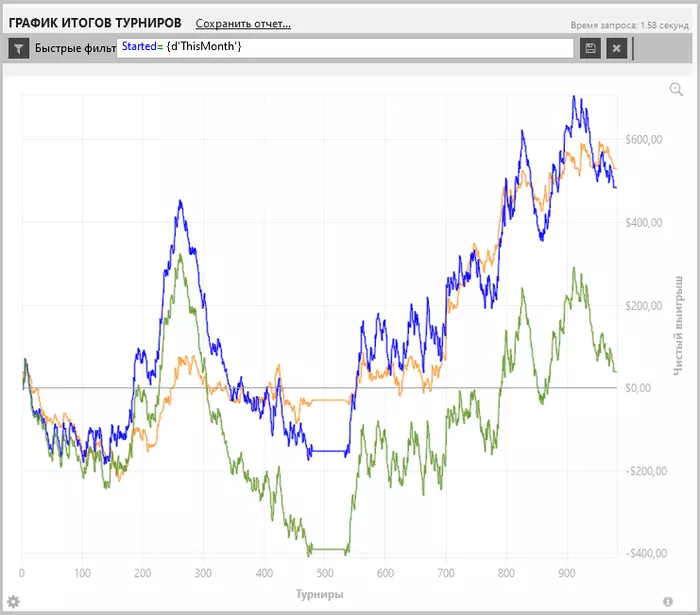This screenshot has width=700, height=615.
Task: Click the green line's flat bottom segment
Action: (x=328, y=549)
